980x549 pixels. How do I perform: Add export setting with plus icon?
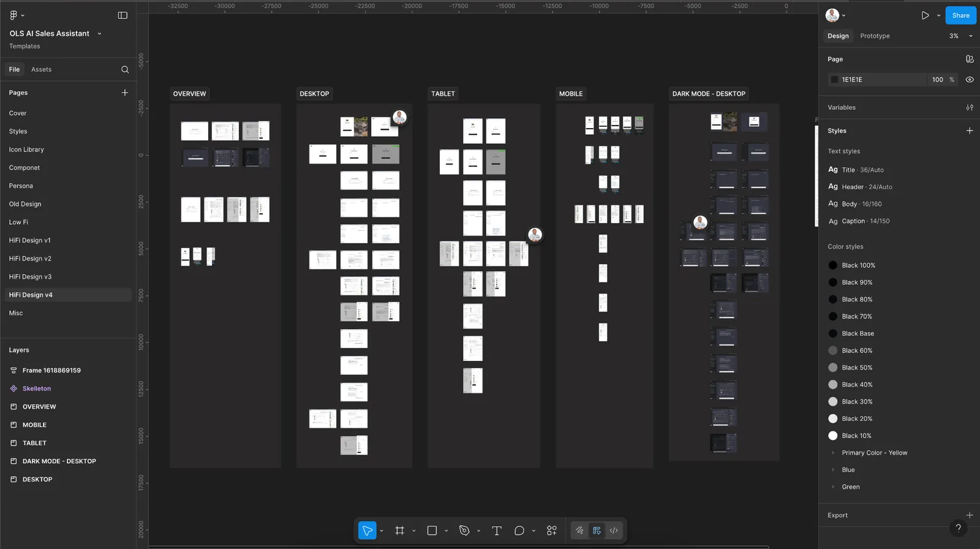click(970, 515)
